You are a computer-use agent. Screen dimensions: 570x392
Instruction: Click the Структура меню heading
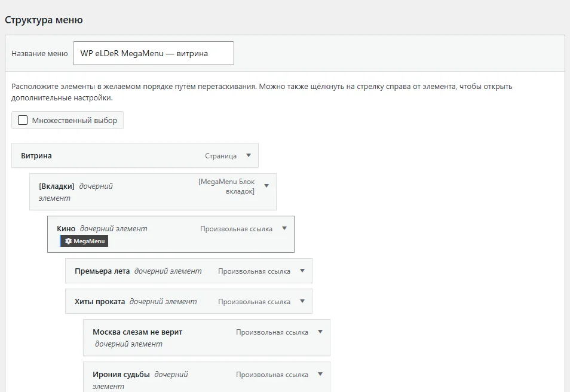[44, 20]
